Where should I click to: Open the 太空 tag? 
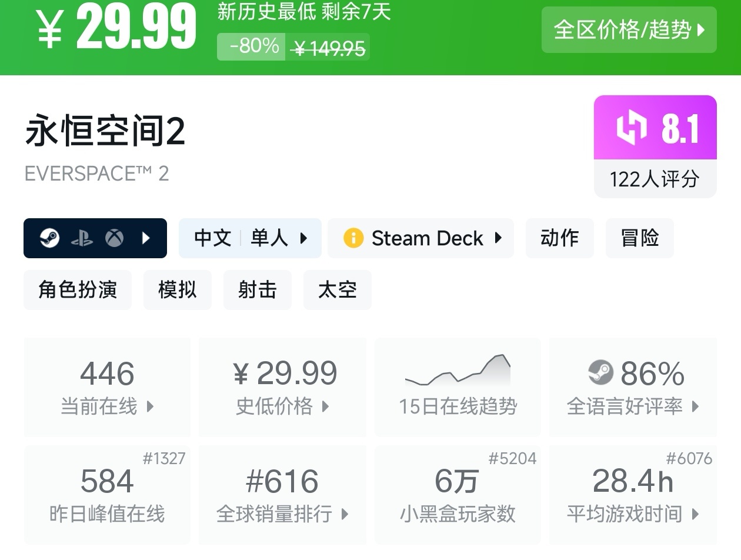[337, 290]
